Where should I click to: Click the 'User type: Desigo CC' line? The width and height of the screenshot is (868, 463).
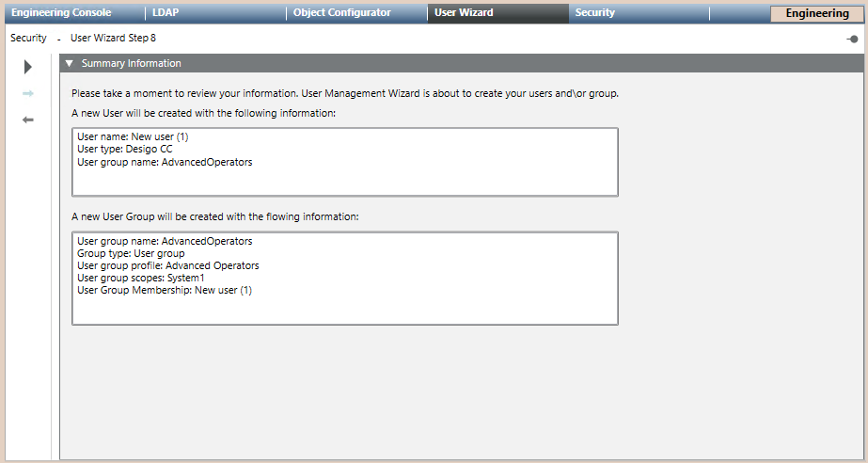click(x=124, y=150)
